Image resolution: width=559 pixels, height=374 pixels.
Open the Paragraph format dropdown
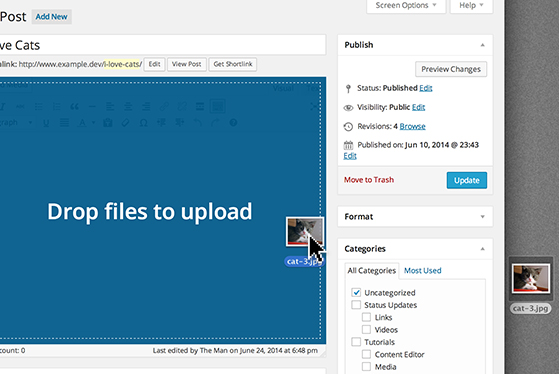tap(16, 123)
